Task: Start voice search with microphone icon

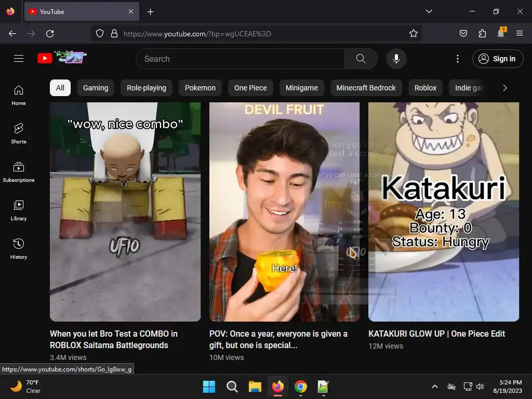Action: click(396, 59)
